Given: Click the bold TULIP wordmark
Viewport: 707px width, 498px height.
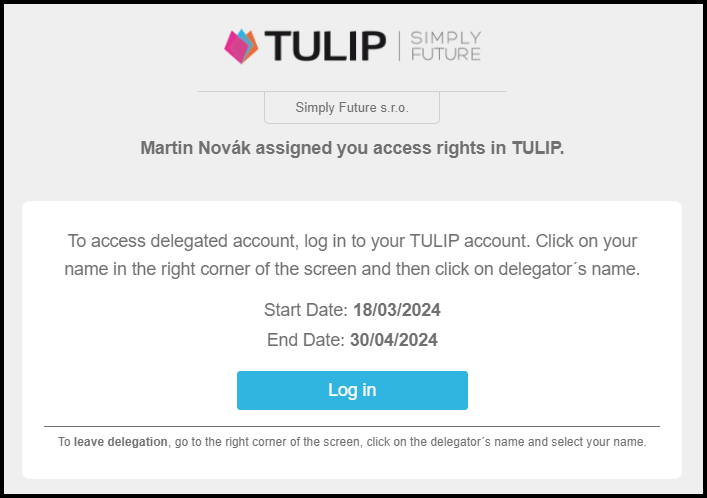Looking at the screenshot, I should coord(325,46).
